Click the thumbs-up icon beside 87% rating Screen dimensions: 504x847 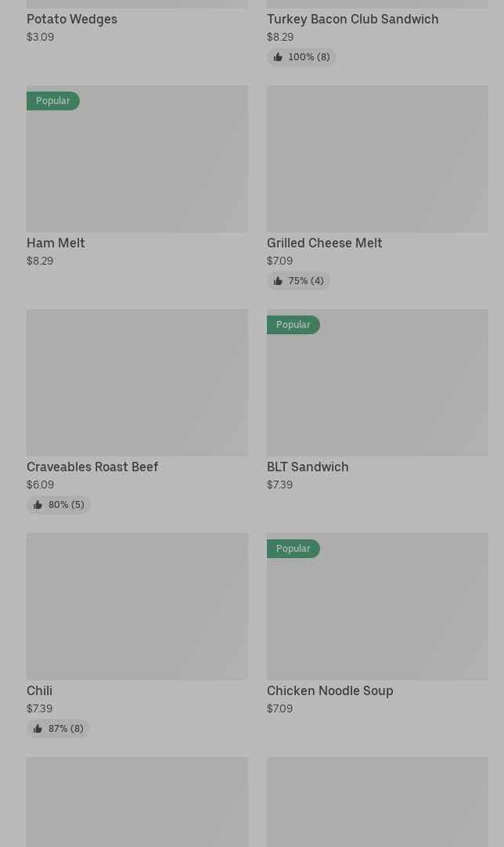click(x=38, y=729)
